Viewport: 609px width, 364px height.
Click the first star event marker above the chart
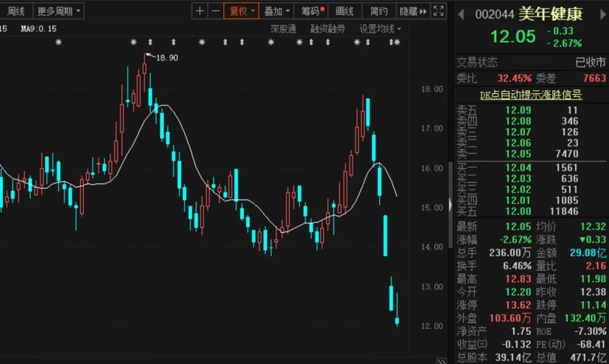(x=59, y=42)
